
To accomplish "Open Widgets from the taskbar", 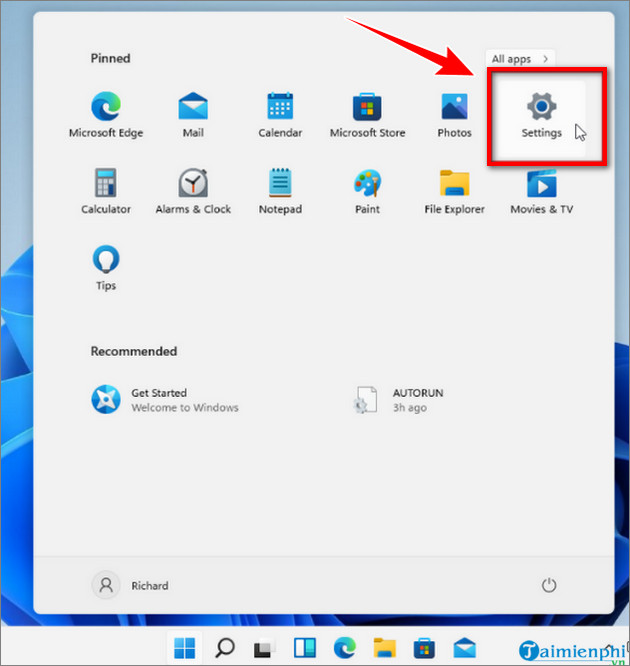I will (304, 648).
